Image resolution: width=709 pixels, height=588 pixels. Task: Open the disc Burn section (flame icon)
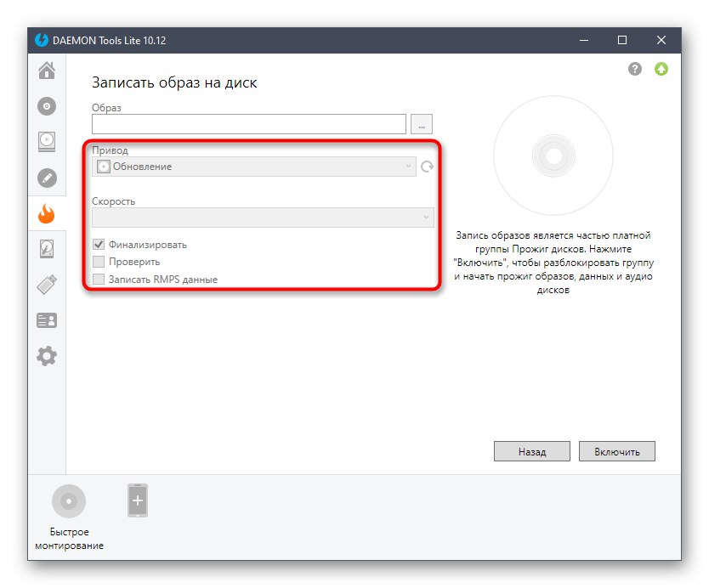(46, 213)
